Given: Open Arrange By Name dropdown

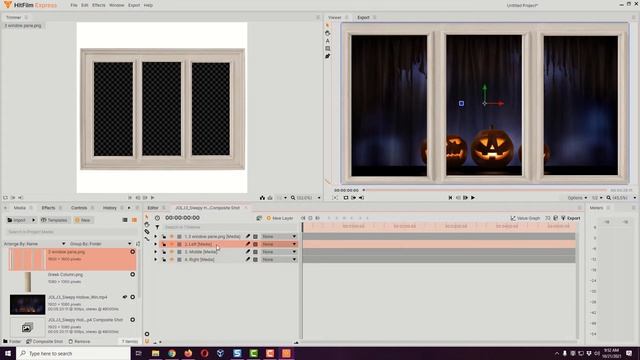Looking at the screenshot, I should [34, 244].
